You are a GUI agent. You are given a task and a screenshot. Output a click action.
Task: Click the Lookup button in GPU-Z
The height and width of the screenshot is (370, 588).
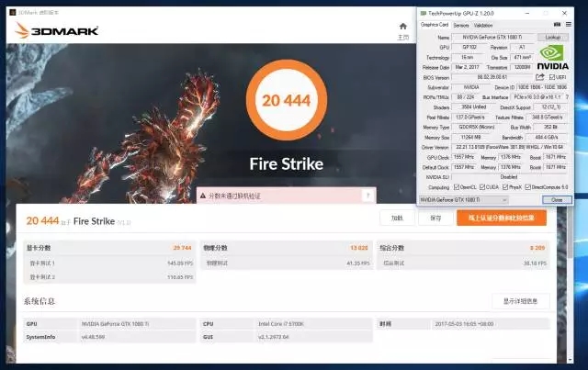(553, 37)
